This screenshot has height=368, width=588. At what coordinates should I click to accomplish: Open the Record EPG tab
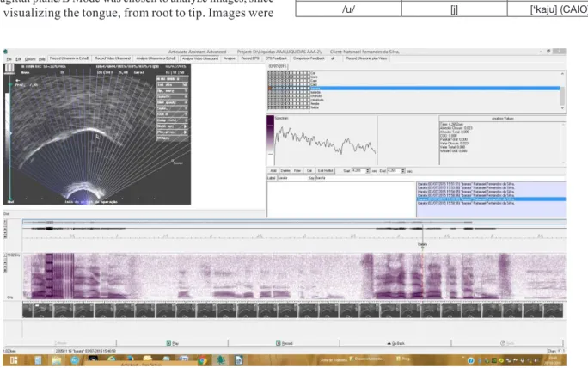250,58
